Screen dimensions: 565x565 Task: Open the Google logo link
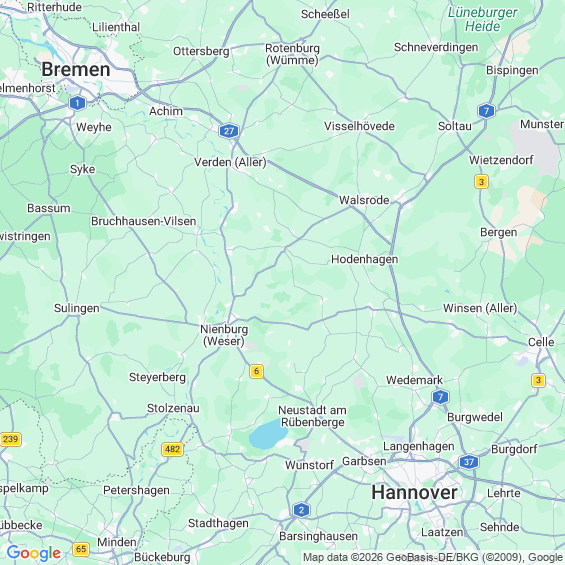point(34,553)
